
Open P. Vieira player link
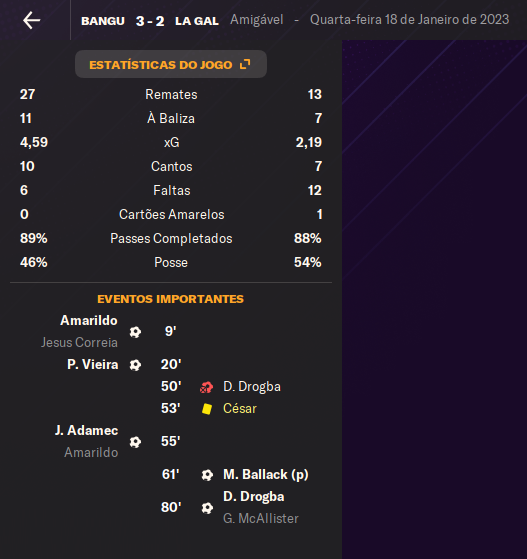click(93, 364)
